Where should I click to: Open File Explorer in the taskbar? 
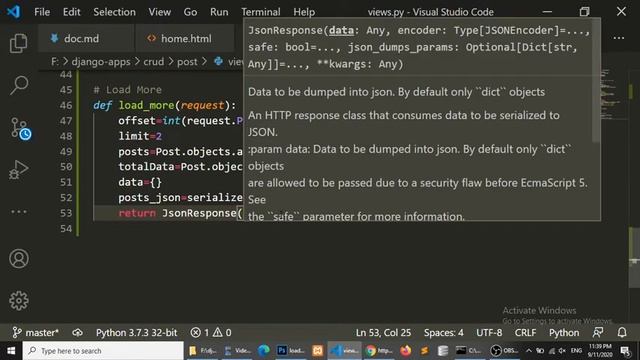tap(203, 351)
